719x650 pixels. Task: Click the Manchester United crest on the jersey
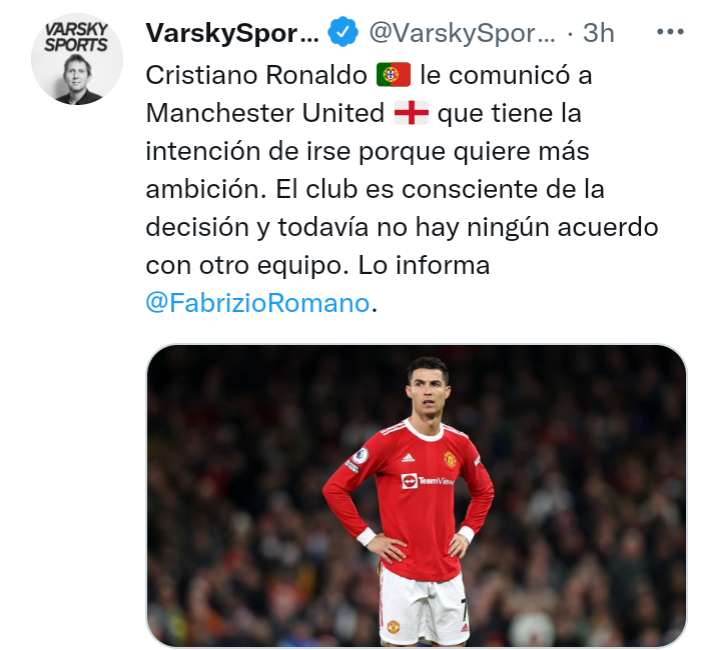tap(449, 459)
